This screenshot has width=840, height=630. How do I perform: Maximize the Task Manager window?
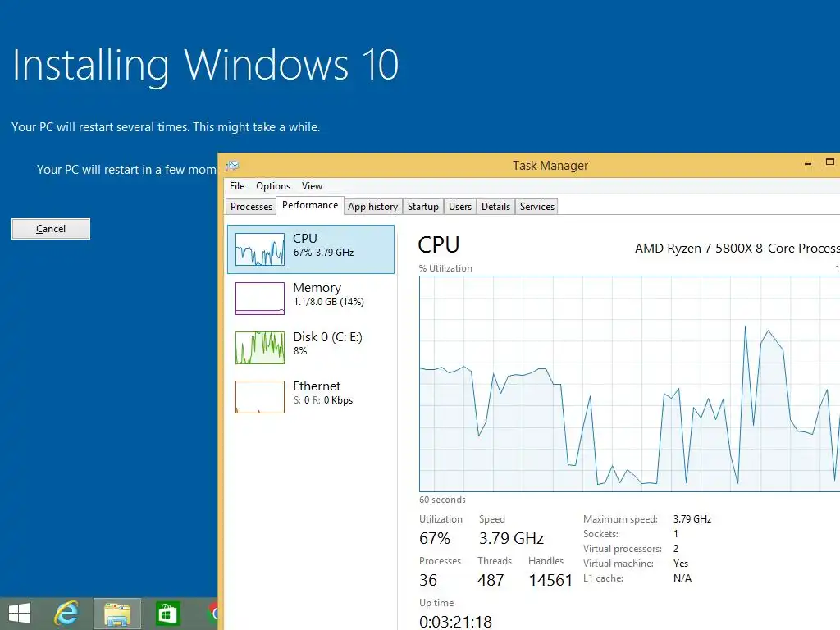[830, 162]
